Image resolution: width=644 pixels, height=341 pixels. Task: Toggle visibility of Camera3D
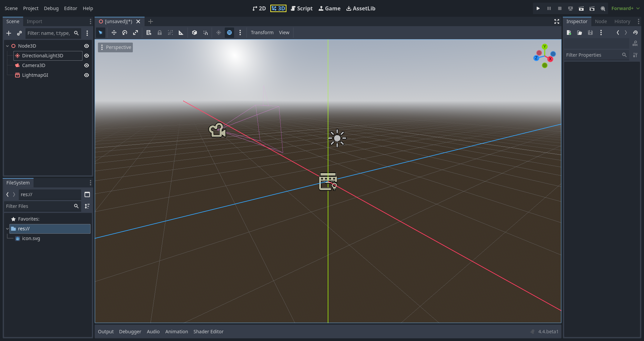point(87,65)
